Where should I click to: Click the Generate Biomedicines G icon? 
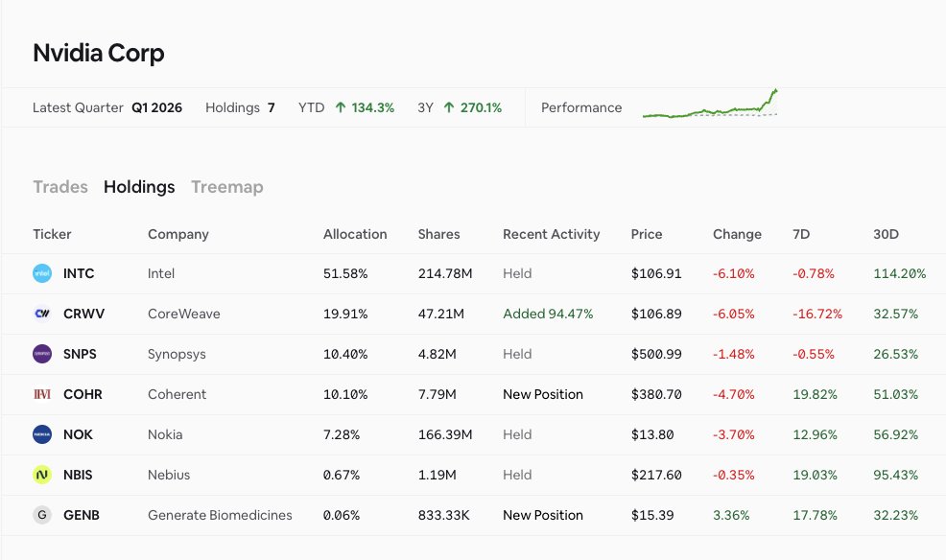point(42,515)
